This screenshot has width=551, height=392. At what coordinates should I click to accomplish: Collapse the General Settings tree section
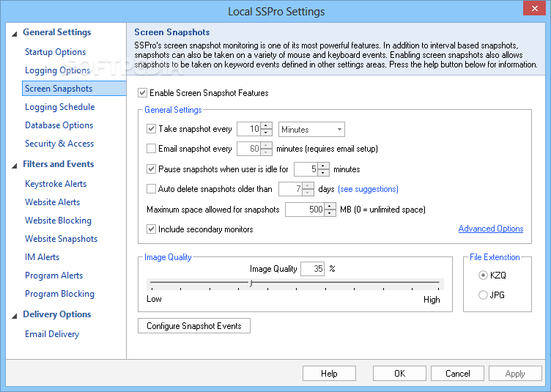(x=15, y=34)
